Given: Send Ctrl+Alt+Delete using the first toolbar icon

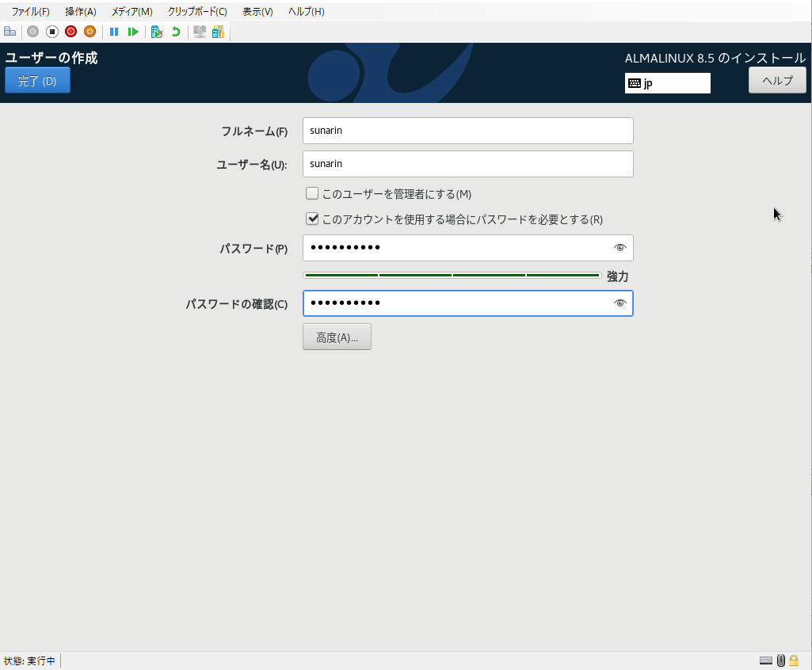Looking at the screenshot, I should tap(10, 32).
